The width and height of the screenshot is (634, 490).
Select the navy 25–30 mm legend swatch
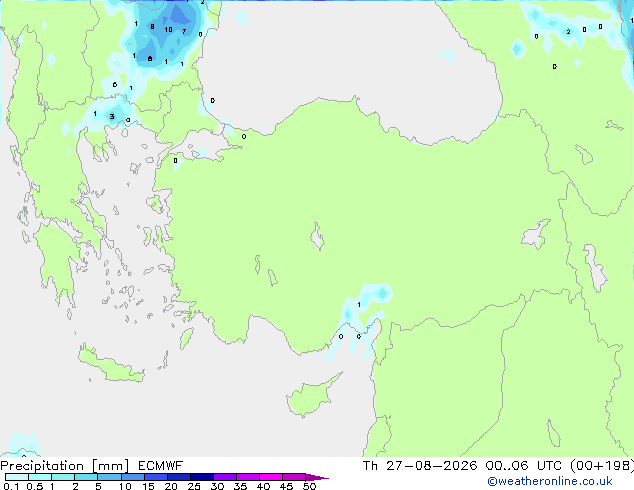pos(201,477)
